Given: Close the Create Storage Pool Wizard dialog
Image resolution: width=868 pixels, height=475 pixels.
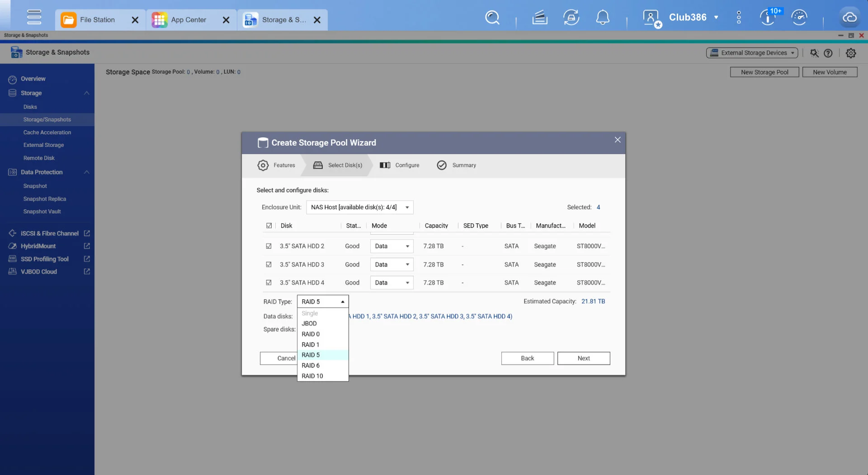Looking at the screenshot, I should pos(618,140).
